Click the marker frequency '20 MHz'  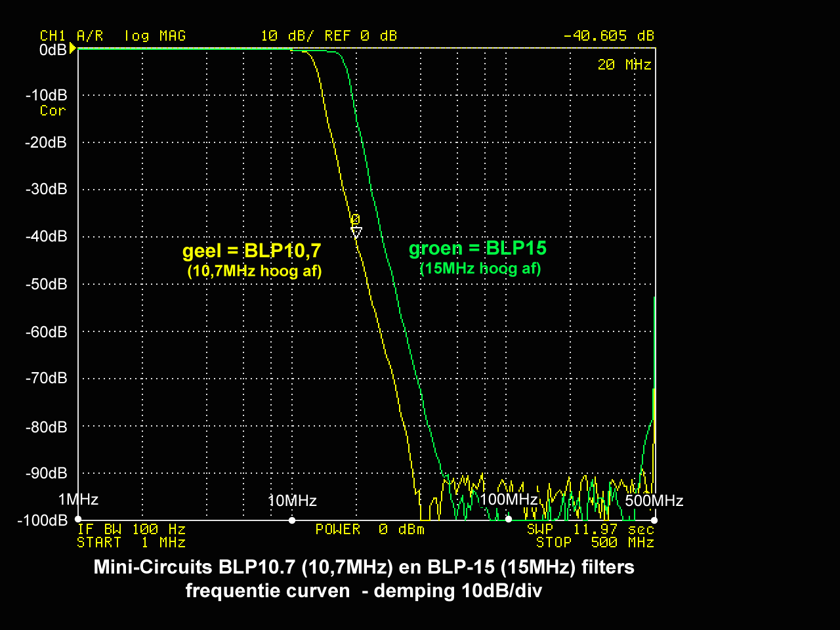pyautogui.click(x=624, y=64)
